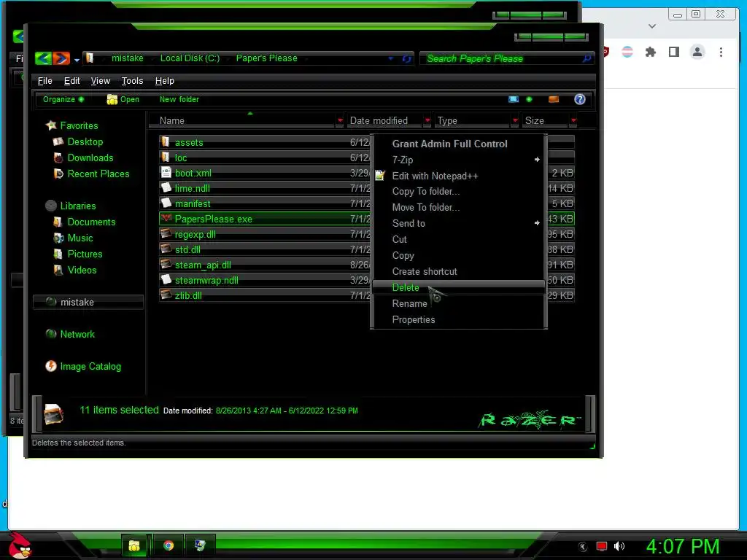Screen dimensions: 747x560
Task: Open the Tools menu
Action: [x=132, y=81]
